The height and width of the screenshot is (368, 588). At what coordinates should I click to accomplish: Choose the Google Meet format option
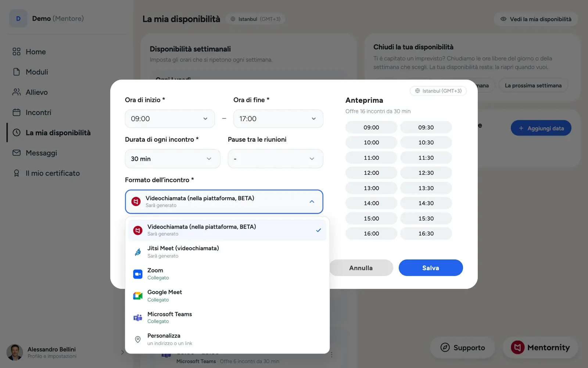pos(227,296)
